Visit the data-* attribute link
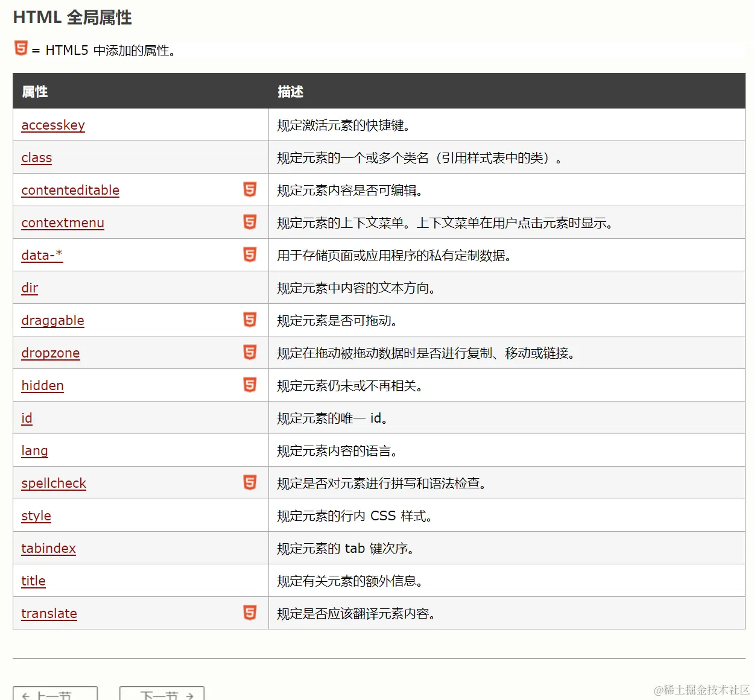 coord(42,256)
